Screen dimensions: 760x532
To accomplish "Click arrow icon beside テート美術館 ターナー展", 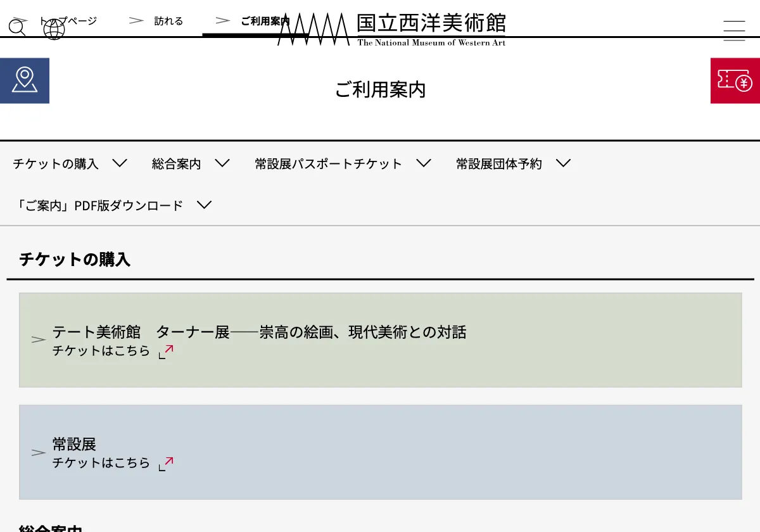I will tap(39, 340).
